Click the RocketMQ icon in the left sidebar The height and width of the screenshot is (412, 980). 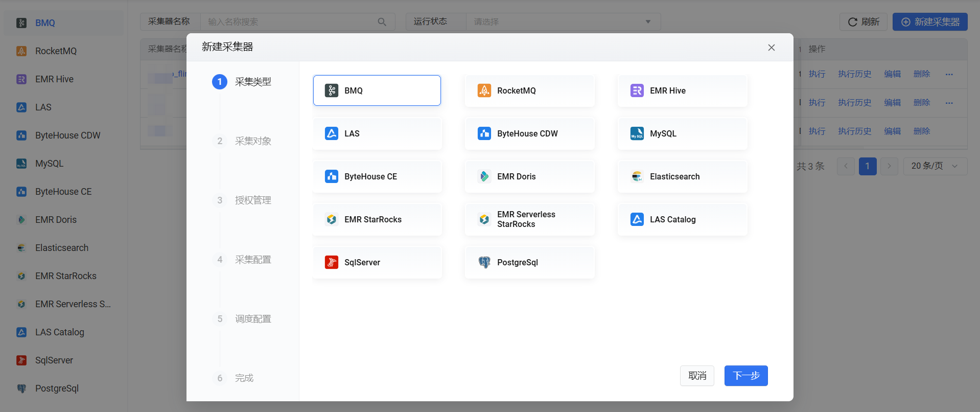pyautogui.click(x=21, y=51)
